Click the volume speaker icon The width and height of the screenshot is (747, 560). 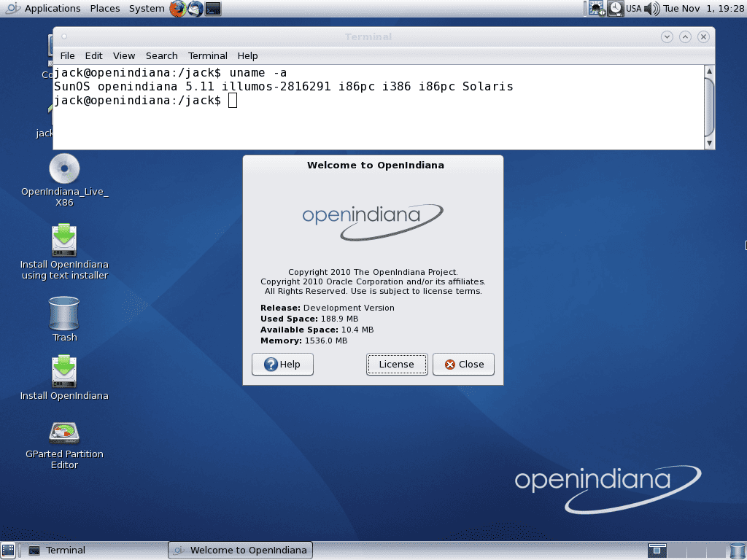pyautogui.click(x=651, y=9)
